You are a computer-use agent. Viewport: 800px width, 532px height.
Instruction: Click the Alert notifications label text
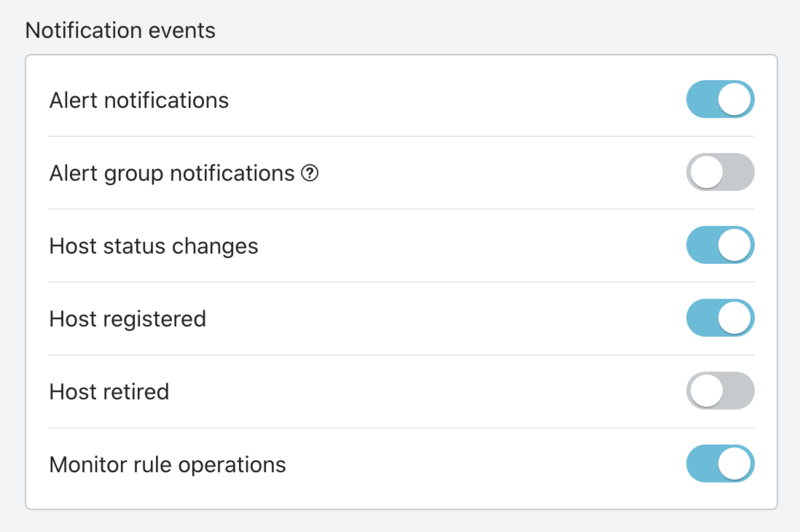[x=139, y=100]
